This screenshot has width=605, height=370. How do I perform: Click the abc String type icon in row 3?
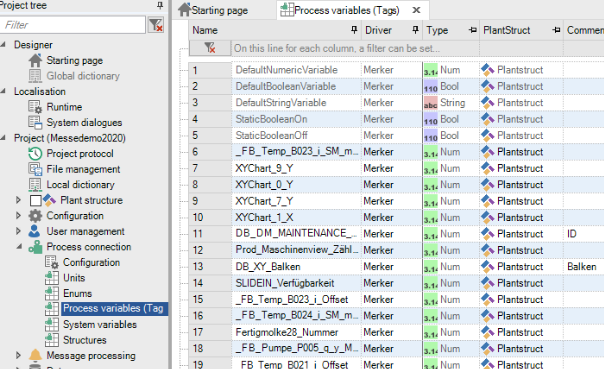[x=431, y=103]
